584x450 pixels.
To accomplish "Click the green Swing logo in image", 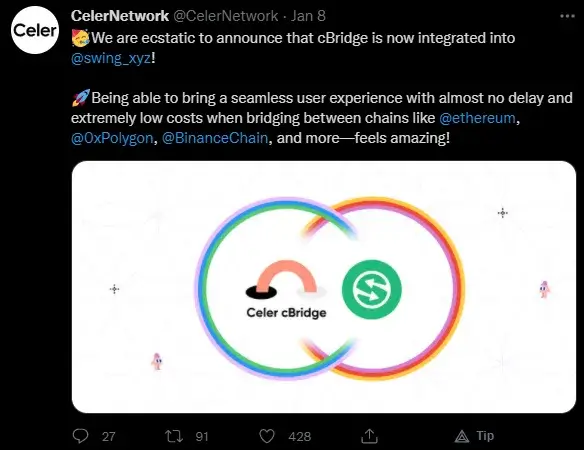I will point(372,289).
